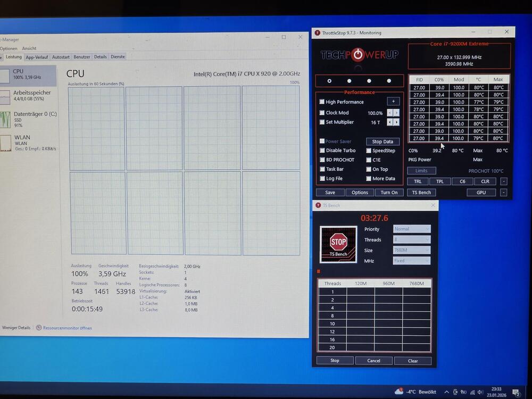The height and width of the screenshot is (399, 532).
Task: Switch to the App-Verlauf tab
Action: point(37,57)
